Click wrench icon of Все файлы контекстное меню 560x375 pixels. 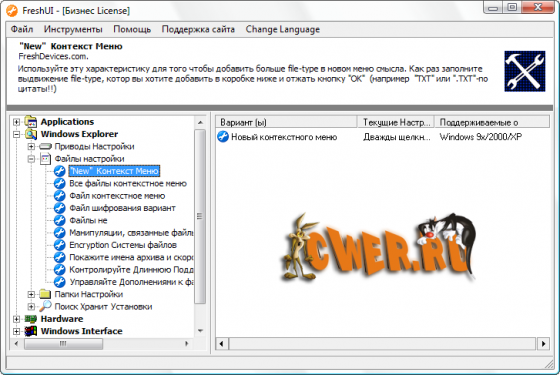click(60, 184)
